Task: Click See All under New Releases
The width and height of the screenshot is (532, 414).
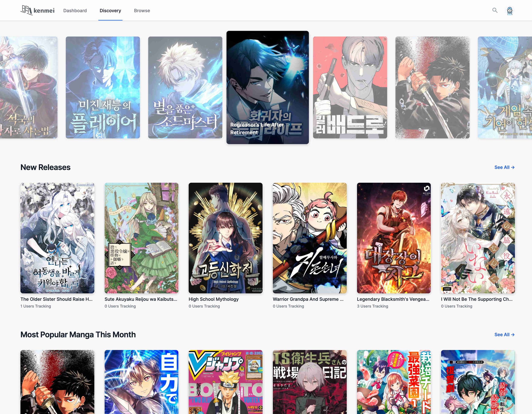Action: pos(504,167)
